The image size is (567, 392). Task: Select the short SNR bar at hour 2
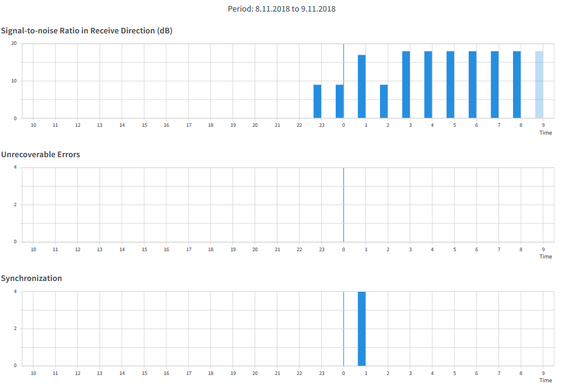(x=384, y=101)
